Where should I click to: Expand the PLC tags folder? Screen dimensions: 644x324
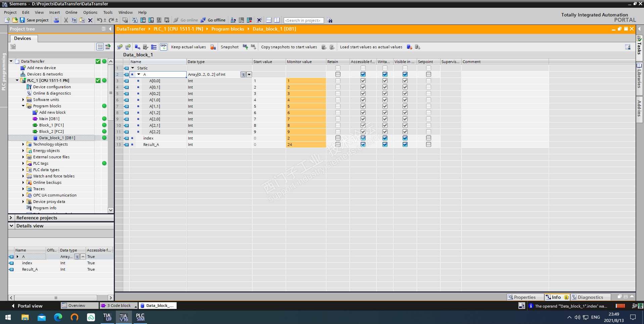tap(23, 163)
